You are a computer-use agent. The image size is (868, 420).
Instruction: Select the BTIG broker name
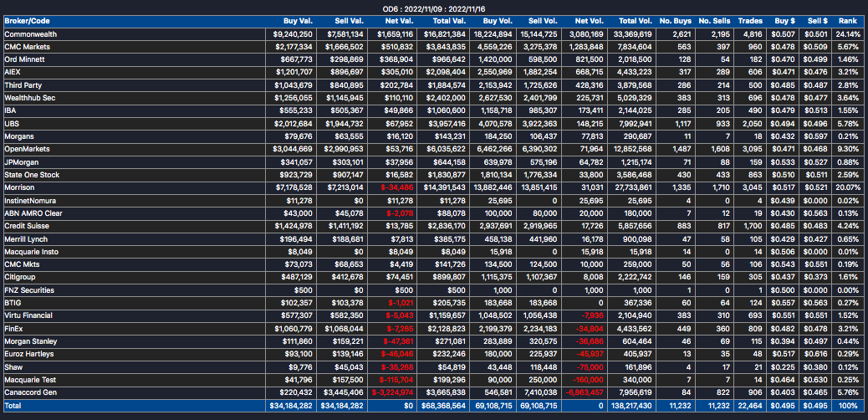point(13,303)
